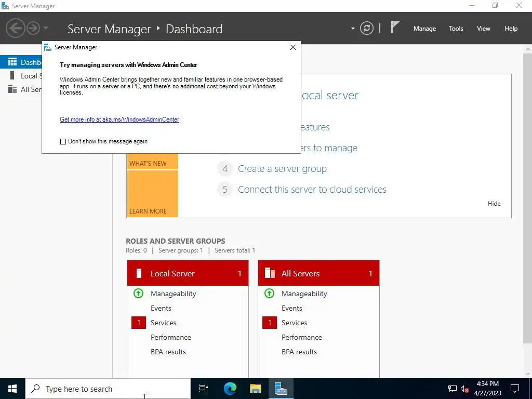532x399 pixels.
Task: Launch Microsoft Edge from the taskbar
Action: (x=230, y=389)
